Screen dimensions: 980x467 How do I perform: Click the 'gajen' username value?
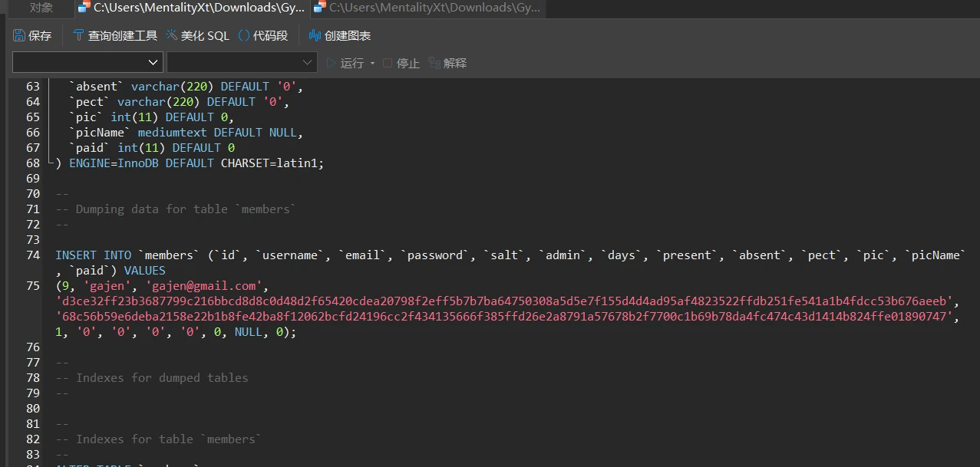tap(107, 286)
